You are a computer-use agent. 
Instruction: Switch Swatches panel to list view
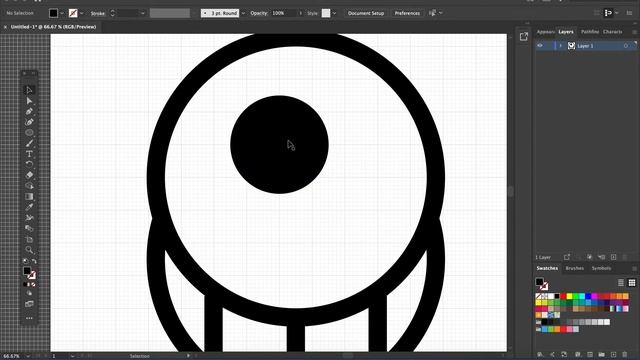621,282
